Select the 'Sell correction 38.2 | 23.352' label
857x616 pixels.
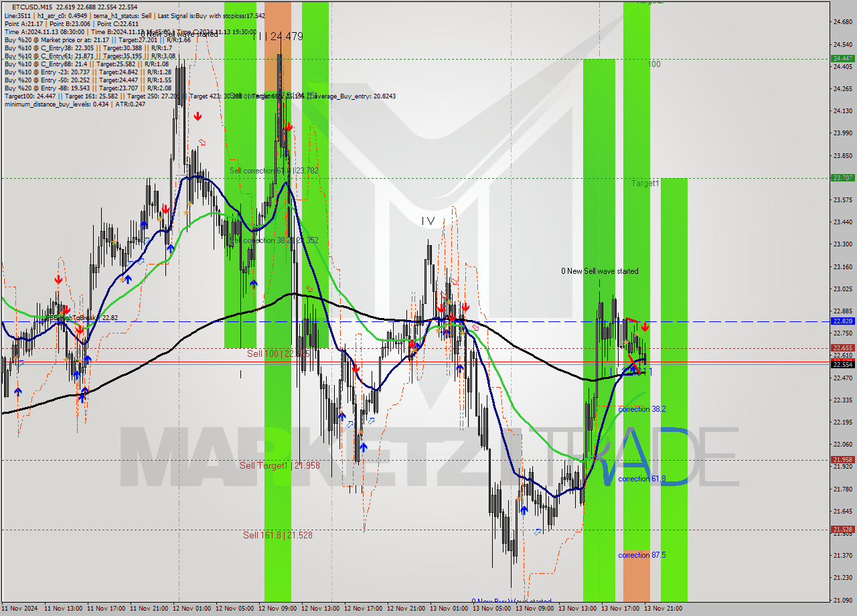274,240
